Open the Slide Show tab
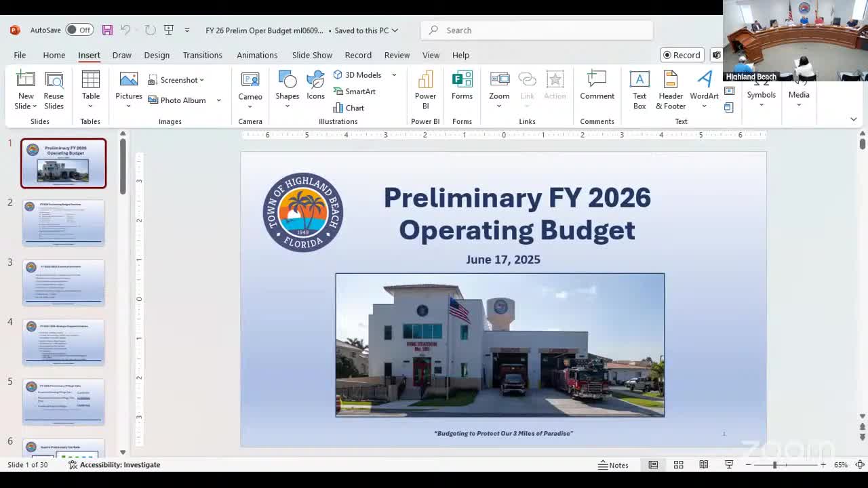The width and height of the screenshot is (868, 488). click(312, 55)
